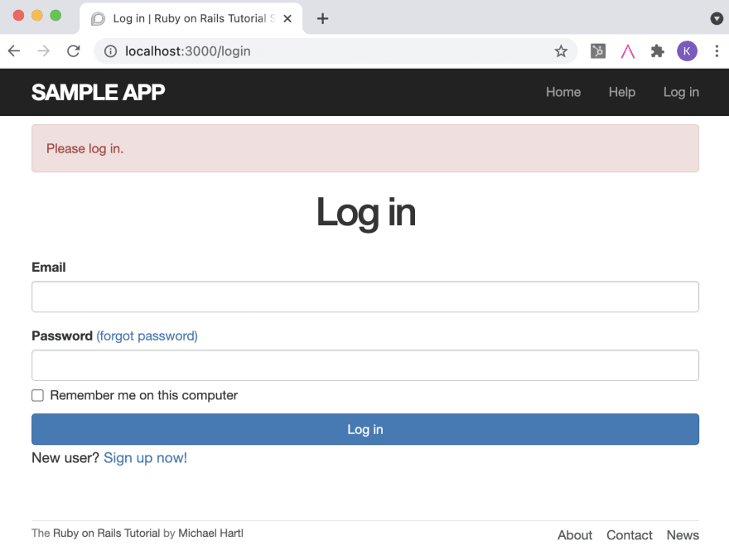Click the red macOS close window button
This screenshot has height=560, width=729.
(x=18, y=16)
